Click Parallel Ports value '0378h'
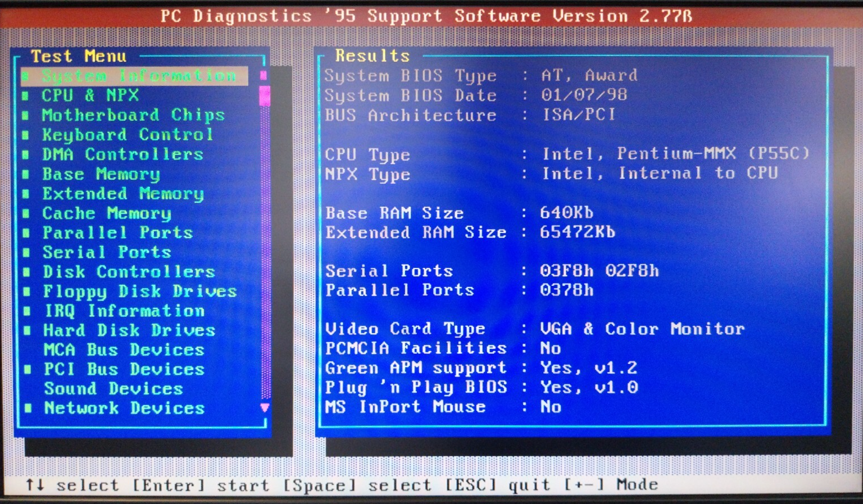Viewport: 863px width, 504px height. (567, 290)
